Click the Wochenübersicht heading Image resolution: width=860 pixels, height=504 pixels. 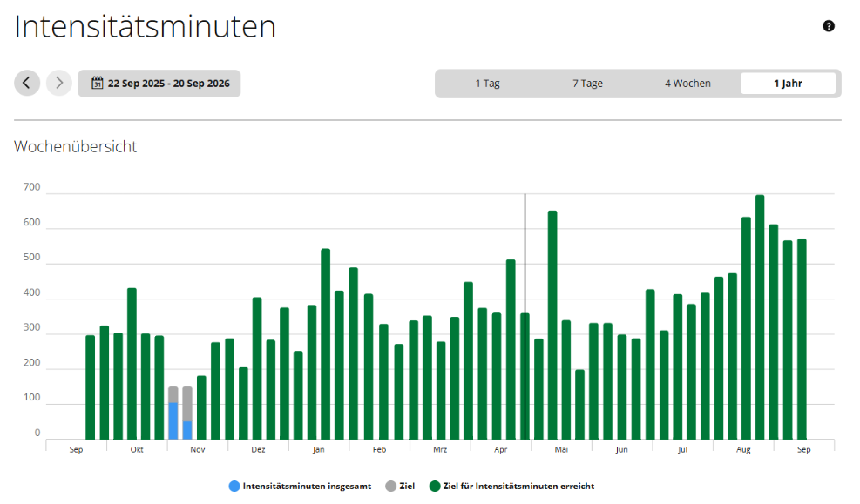coord(75,147)
